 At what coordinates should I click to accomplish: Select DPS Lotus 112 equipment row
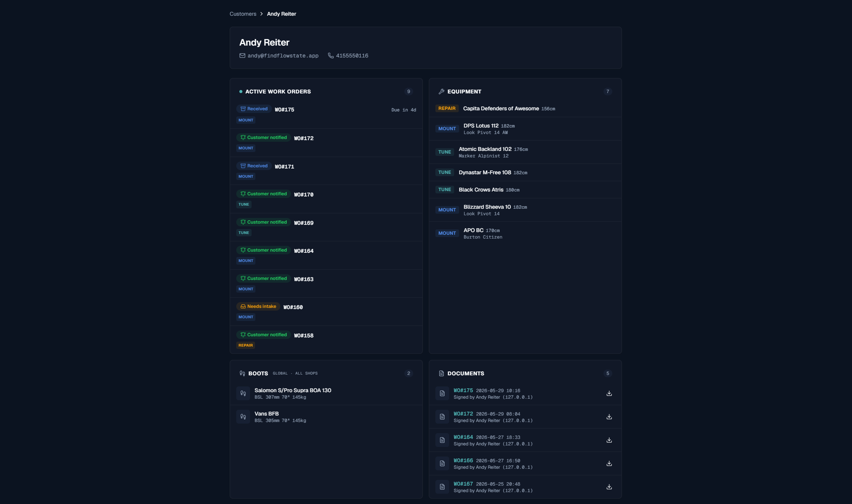(525, 129)
